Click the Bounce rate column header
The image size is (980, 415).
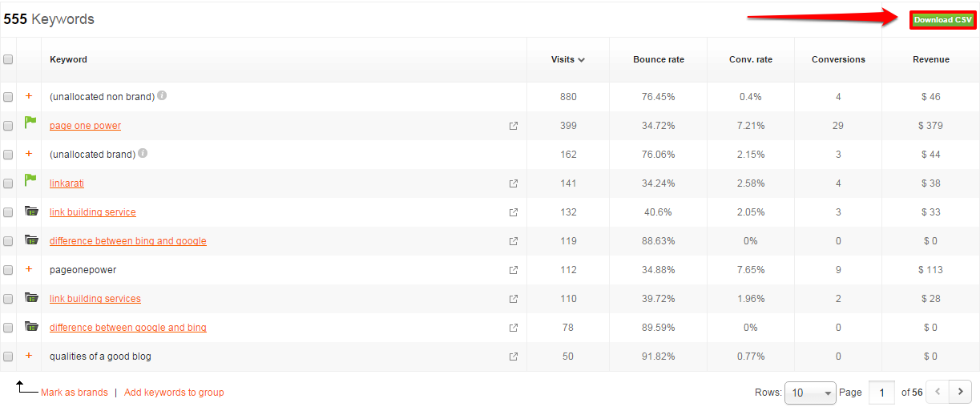[658, 59]
